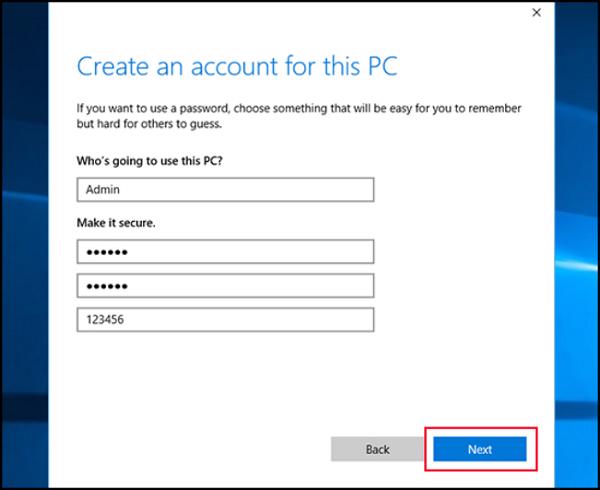The height and width of the screenshot is (490, 600).
Task: Click the masked dots in confirm password box
Action: click(104, 285)
